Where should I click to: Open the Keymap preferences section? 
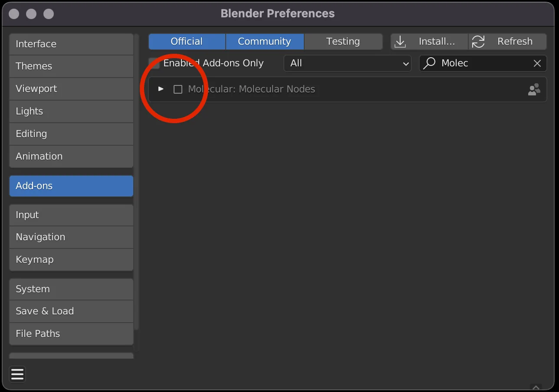tap(71, 260)
